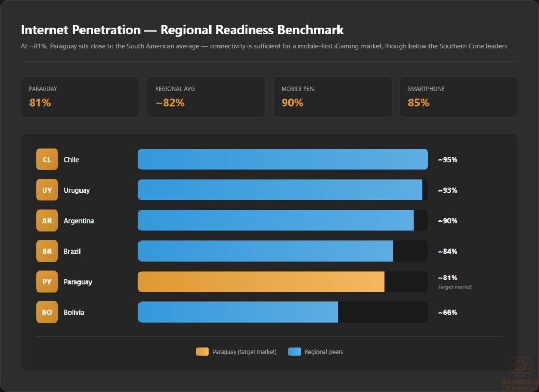Click the Argentina penetration bar
This screenshot has height=392, width=539.
(276, 220)
